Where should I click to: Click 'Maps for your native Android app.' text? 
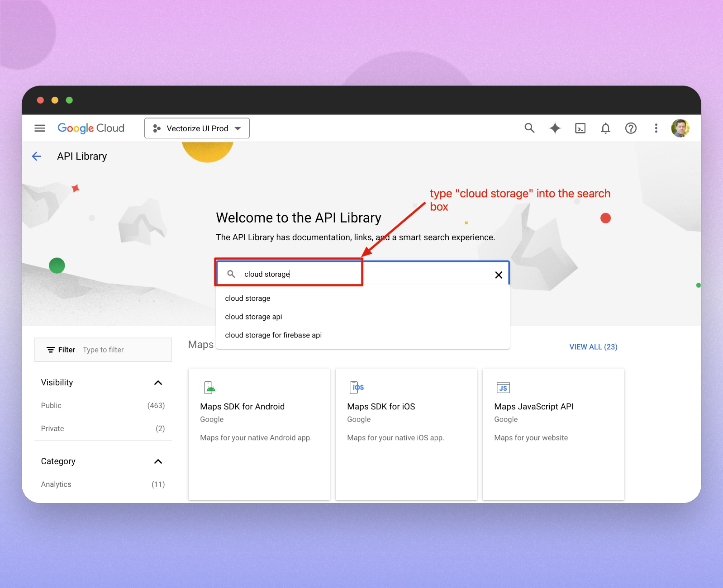point(256,438)
